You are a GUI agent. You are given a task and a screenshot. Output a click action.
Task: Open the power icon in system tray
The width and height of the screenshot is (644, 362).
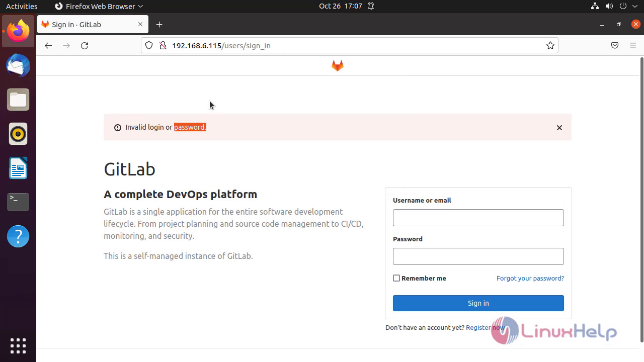623,6
